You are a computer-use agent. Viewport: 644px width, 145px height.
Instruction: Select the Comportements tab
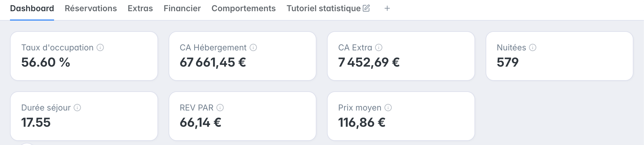[x=244, y=9]
